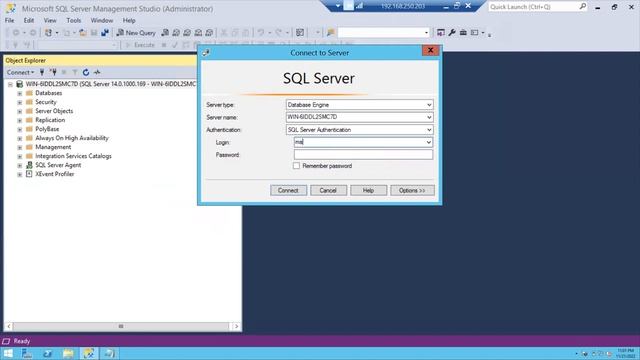This screenshot has width=640, height=360.
Task: Open the Authentication dropdown
Action: tap(429, 130)
